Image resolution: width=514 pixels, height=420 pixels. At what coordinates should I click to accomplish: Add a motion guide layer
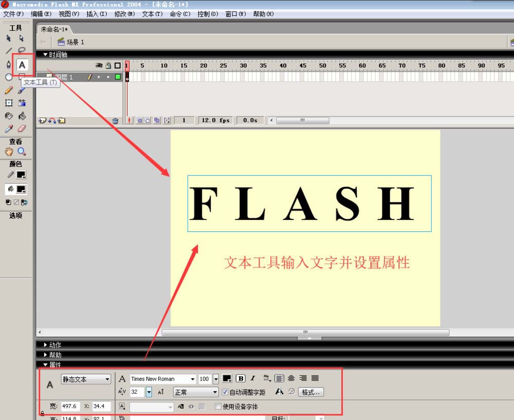[52, 121]
